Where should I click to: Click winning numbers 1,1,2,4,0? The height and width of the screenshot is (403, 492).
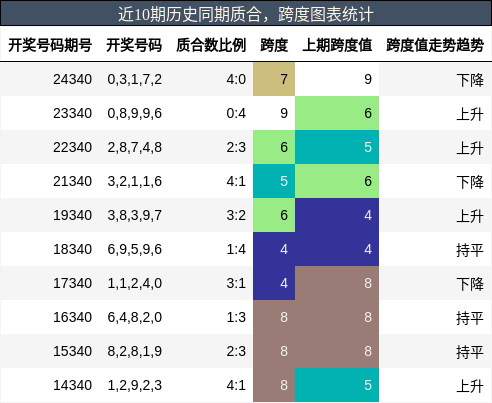pyautogui.click(x=135, y=283)
